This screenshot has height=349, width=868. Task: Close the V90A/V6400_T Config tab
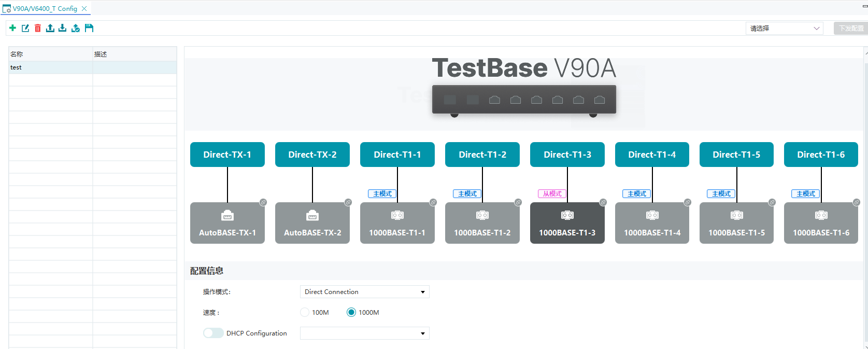click(x=84, y=9)
